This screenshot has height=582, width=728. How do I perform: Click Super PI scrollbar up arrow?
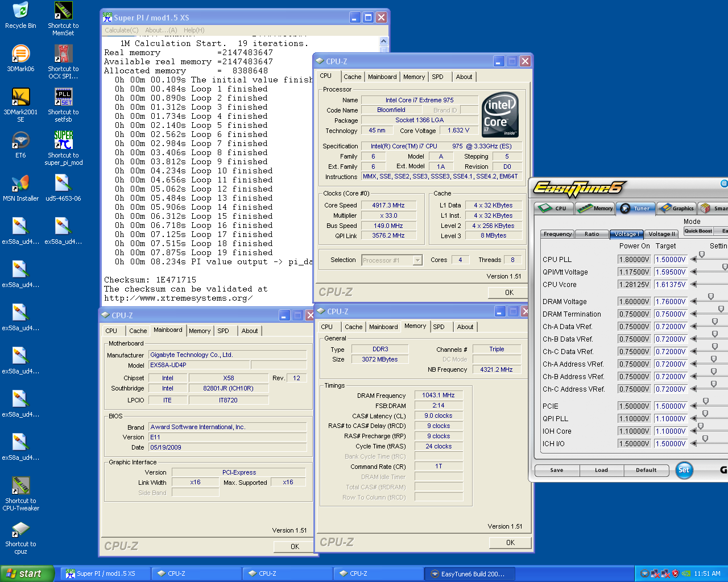[383, 41]
